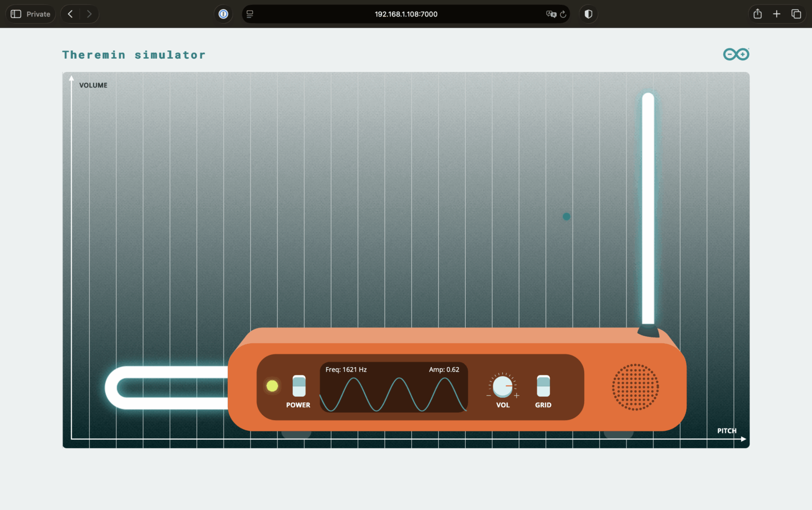Toggle the GRID switch
The image size is (812, 510).
click(x=543, y=386)
